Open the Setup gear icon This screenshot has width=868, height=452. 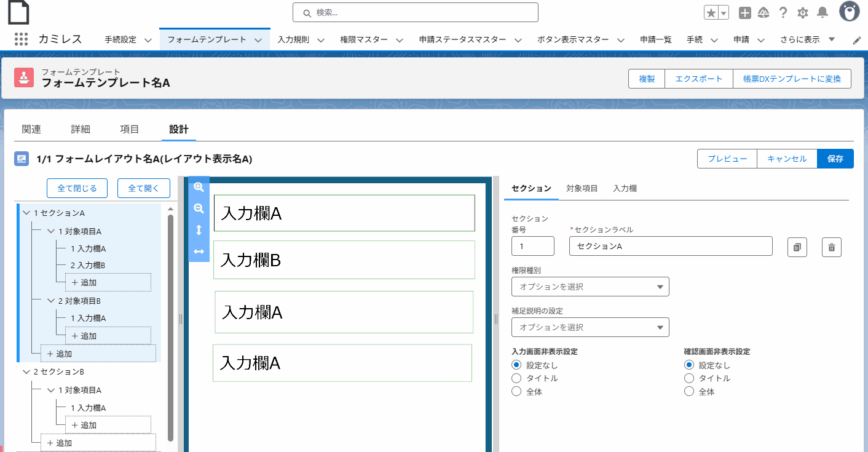click(802, 13)
